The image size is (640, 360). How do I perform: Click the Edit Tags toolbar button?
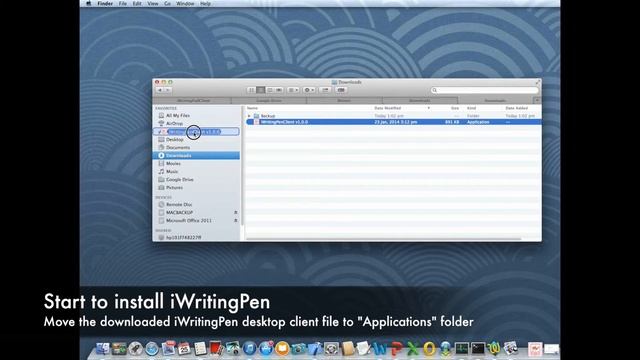(341, 90)
